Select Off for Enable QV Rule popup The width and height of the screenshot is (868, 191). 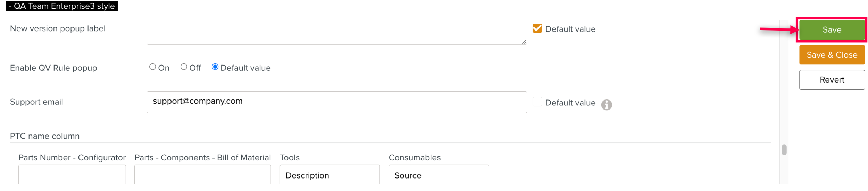tap(184, 67)
